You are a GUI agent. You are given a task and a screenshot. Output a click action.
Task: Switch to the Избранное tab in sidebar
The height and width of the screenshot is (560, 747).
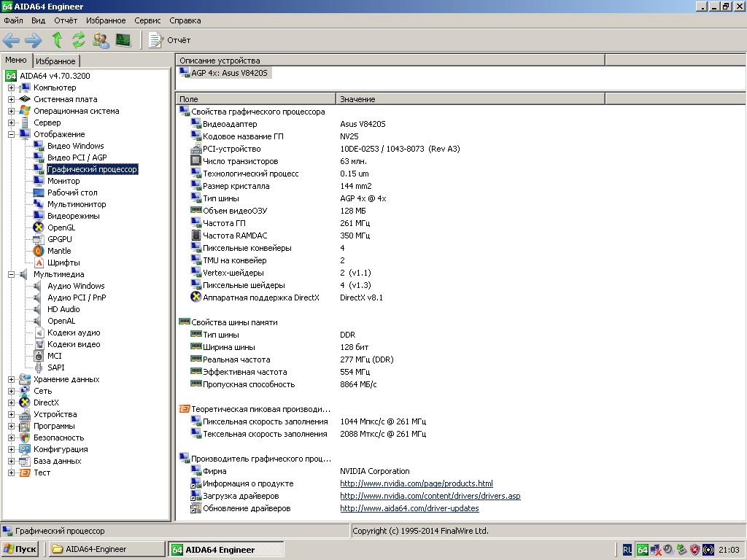point(55,61)
